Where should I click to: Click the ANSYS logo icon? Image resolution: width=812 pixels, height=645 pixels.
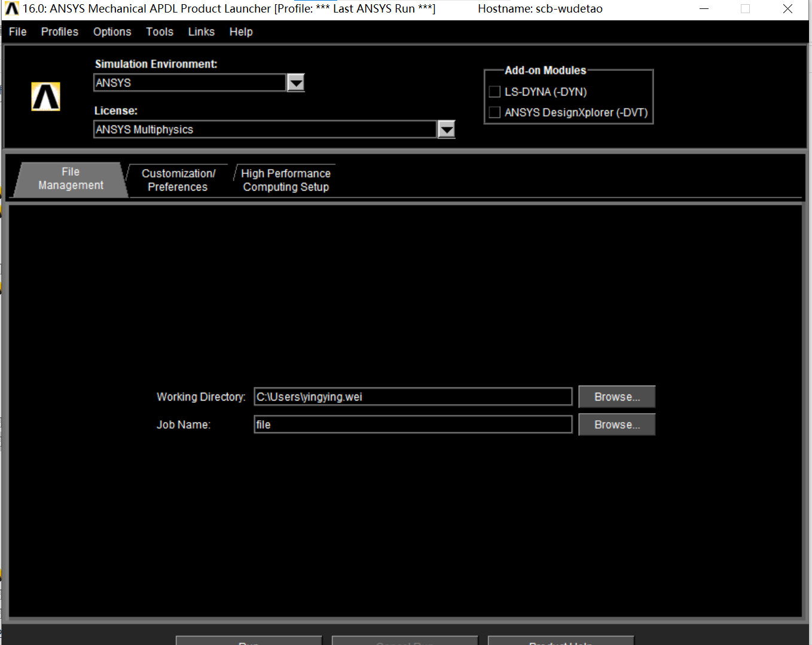(45, 96)
